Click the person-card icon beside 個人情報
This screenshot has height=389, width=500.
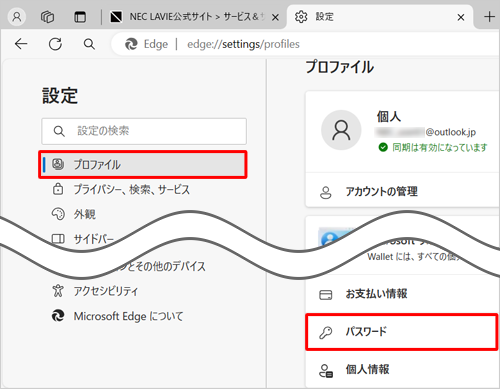click(x=326, y=370)
